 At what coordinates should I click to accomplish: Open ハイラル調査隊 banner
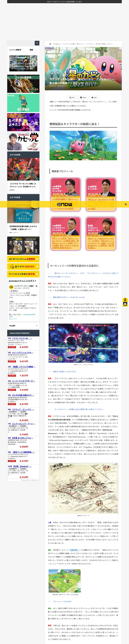[23, 84]
